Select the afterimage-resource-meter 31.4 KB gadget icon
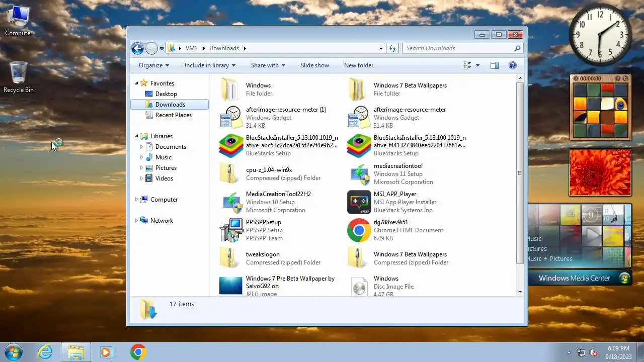This screenshot has height=362, width=644. pyautogui.click(x=359, y=118)
